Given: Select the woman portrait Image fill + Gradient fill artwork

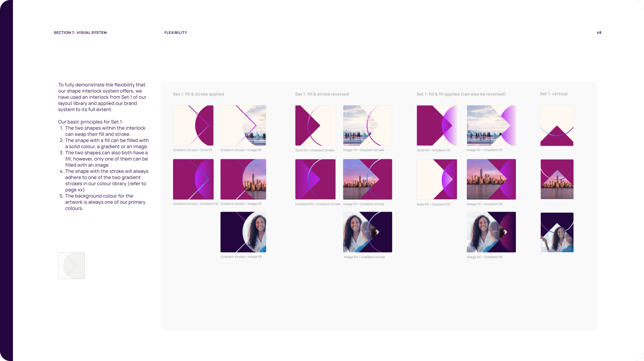Looking at the screenshot, I should pyautogui.click(x=491, y=232).
